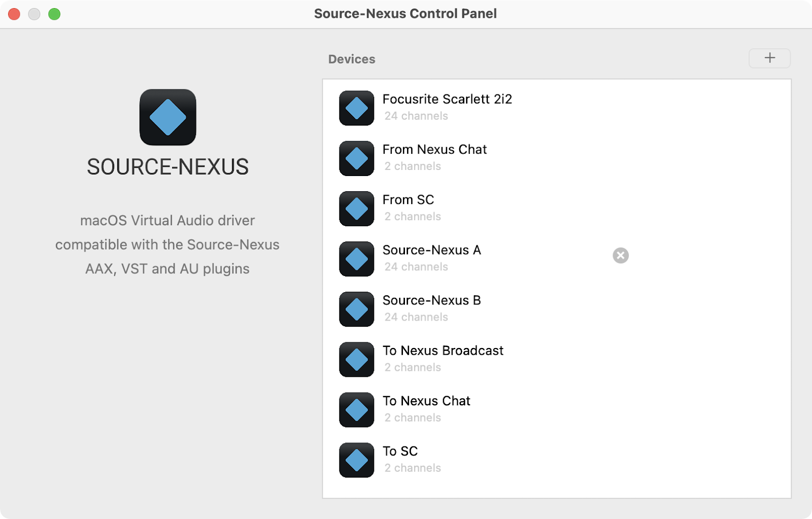Click the To Nexus Chat device icon
The height and width of the screenshot is (519, 812).
coord(356,409)
